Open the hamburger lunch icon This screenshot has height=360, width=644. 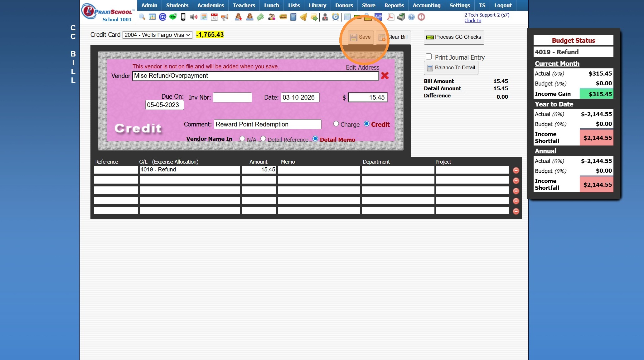click(283, 17)
